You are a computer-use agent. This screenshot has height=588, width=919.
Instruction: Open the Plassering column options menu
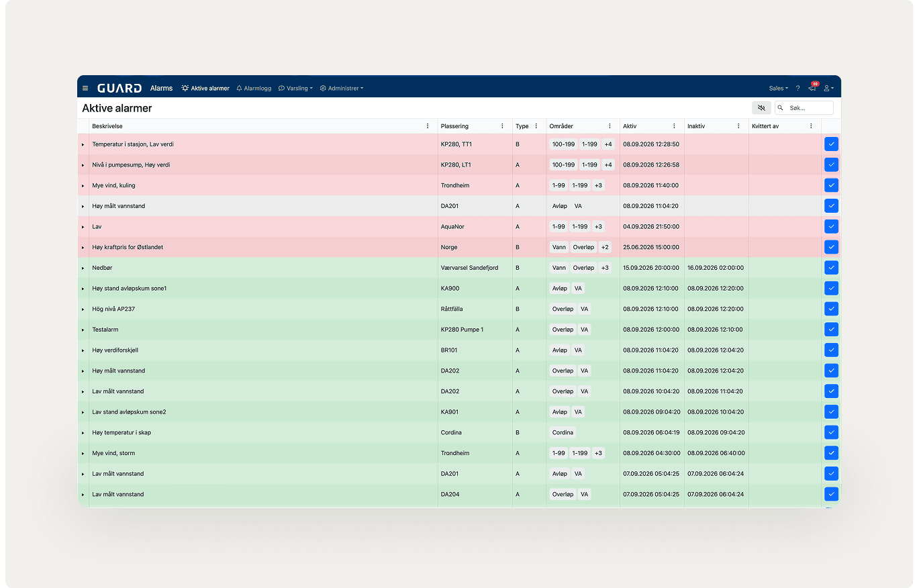(x=502, y=126)
